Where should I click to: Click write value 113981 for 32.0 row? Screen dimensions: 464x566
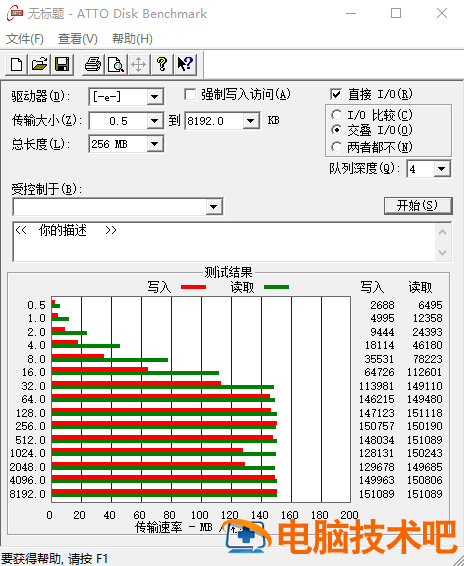coord(376,386)
